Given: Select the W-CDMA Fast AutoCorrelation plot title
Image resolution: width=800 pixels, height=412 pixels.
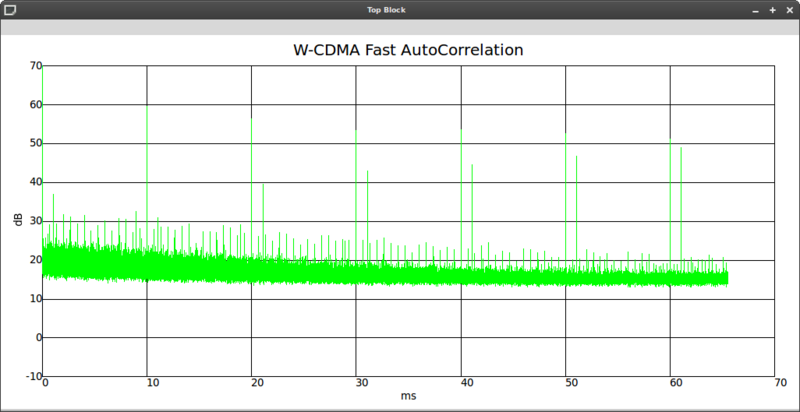Looking at the screenshot, I should [408, 50].
